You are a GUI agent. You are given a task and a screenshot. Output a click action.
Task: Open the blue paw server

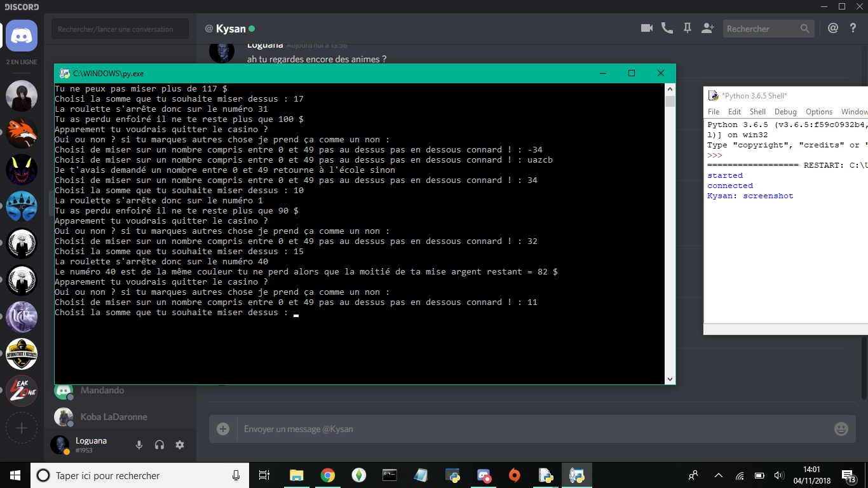(22, 207)
